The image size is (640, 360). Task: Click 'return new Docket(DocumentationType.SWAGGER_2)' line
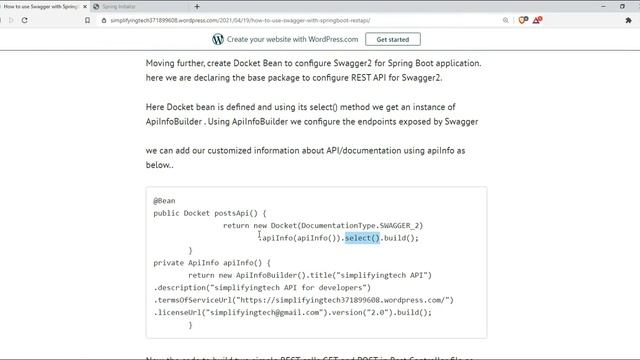click(323, 225)
